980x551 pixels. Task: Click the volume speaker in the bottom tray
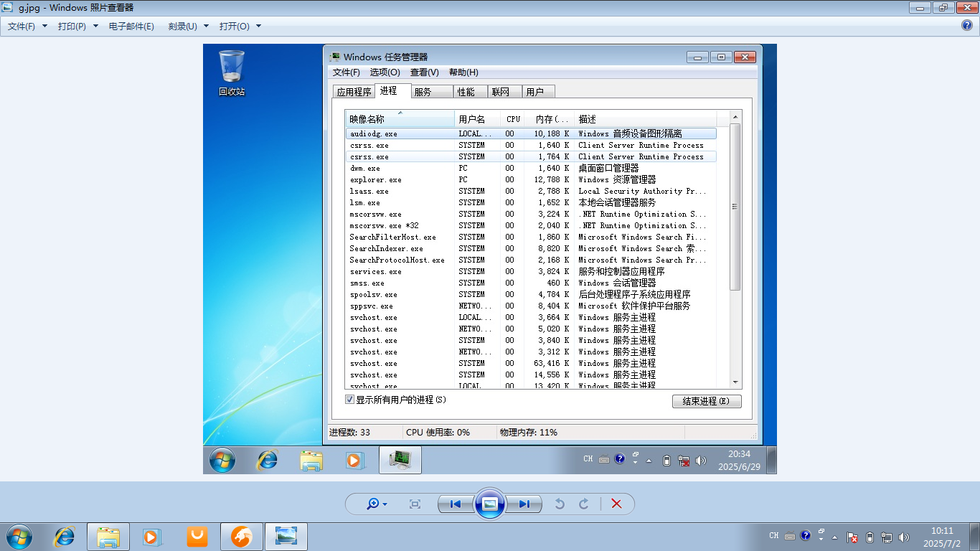(x=903, y=537)
